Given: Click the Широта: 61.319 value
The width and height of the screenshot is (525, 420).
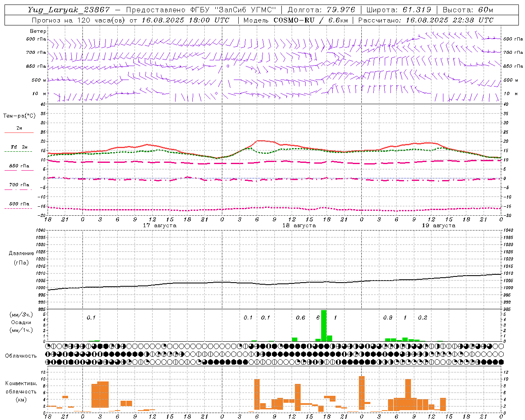Looking at the screenshot, I should 398,10.
